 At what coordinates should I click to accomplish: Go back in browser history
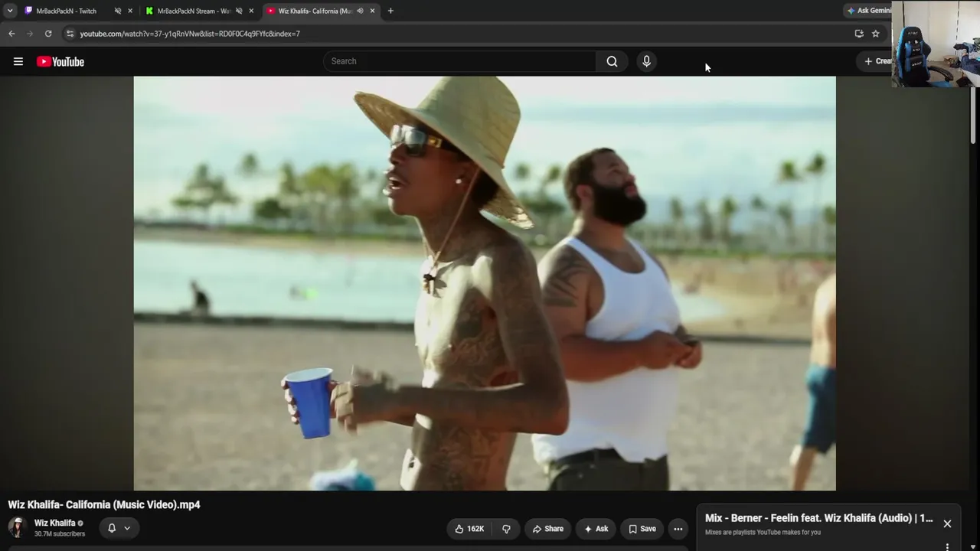click(11, 34)
